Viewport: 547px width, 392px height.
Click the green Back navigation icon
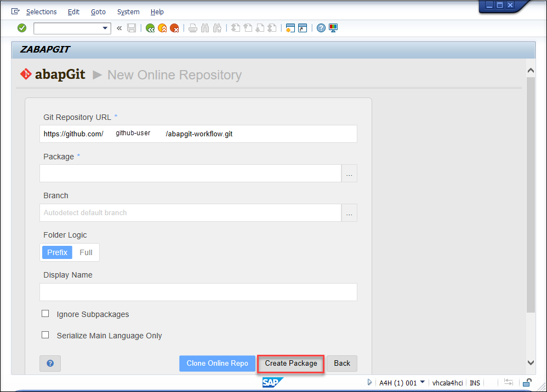point(150,28)
